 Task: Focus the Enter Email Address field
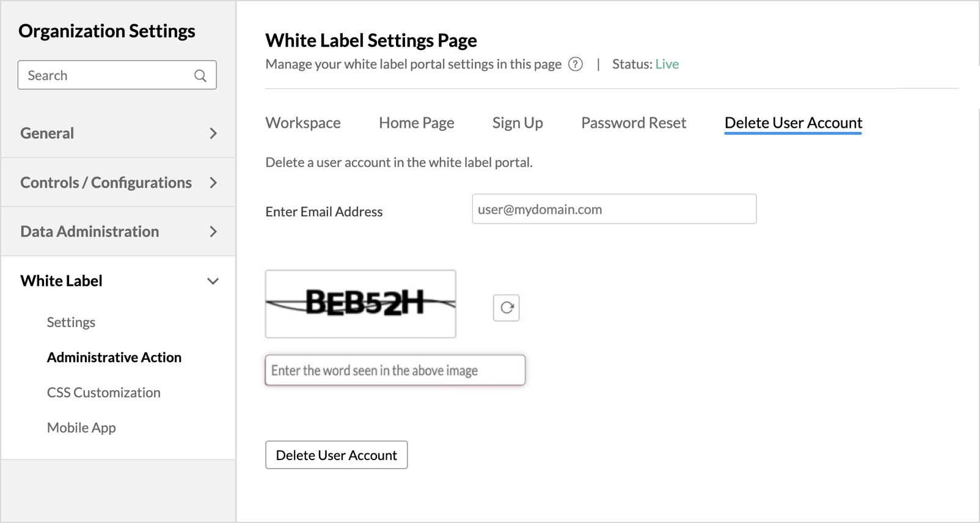[614, 209]
